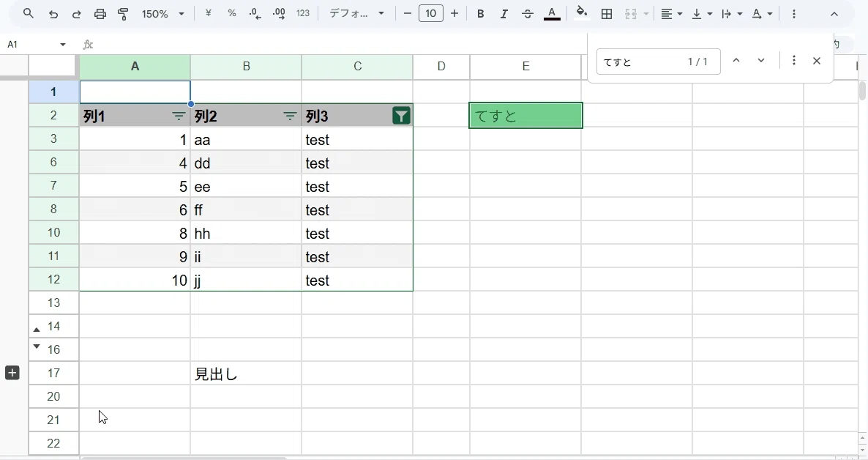Decrease font size with minus button
This screenshot has height=460, width=868.
pos(408,14)
